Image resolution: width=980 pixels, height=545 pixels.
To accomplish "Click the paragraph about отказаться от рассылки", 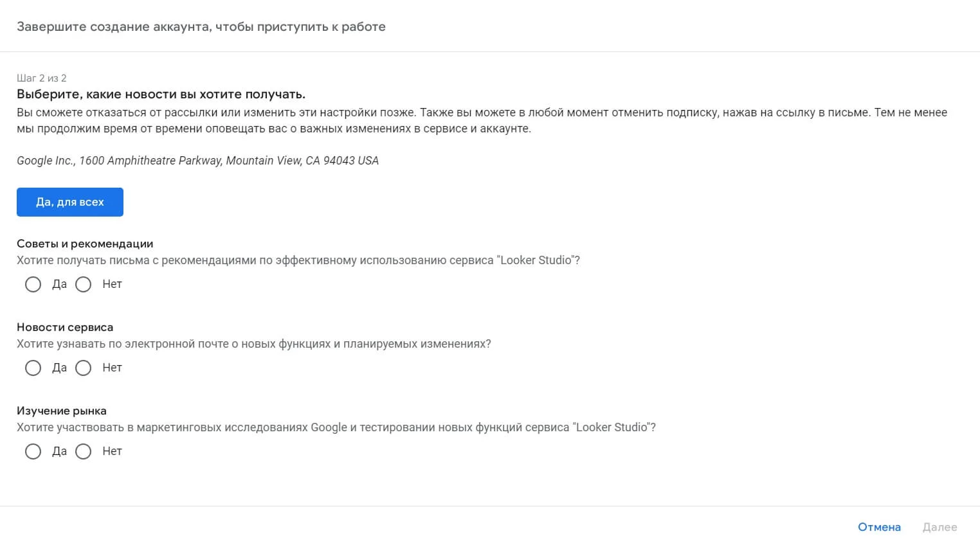I will 482,120.
